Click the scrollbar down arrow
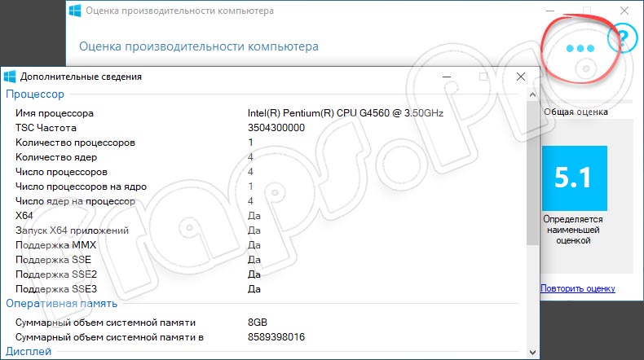Screen dimensions: 644x360 point(532,352)
